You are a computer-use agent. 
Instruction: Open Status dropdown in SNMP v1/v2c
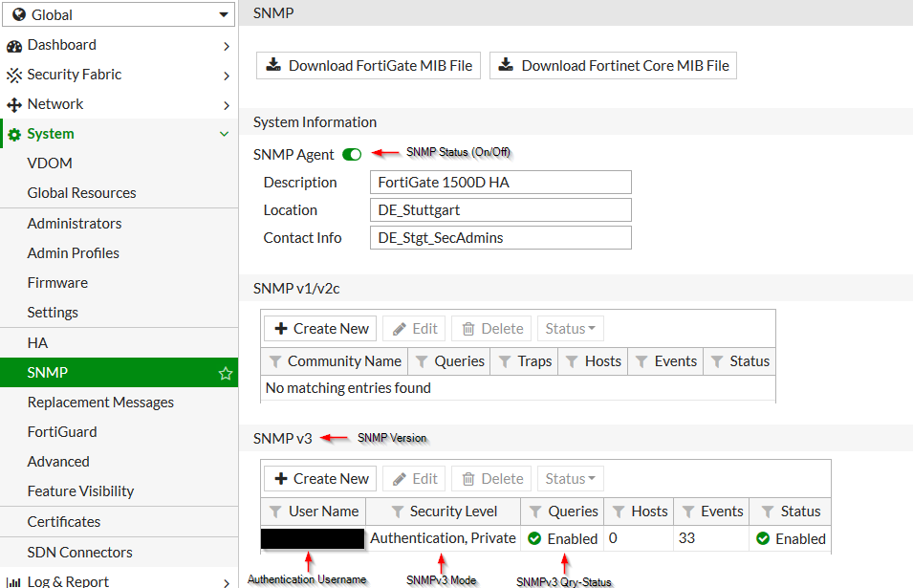coord(571,328)
